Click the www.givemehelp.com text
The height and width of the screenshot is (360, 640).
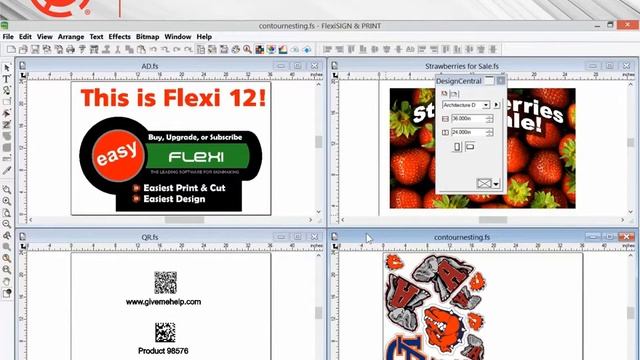[163, 302]
